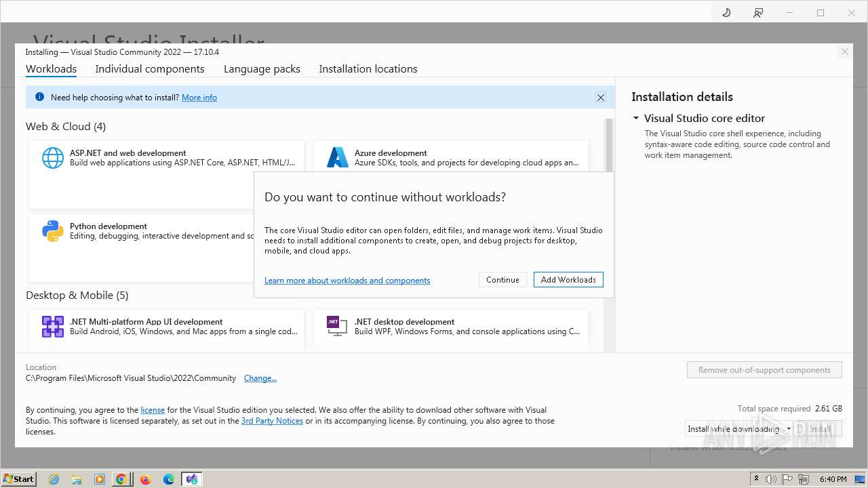The image size is (868, 488).
Task: Click the 'Web & Cloud (4)' heading
Action: [x=66, y=127]
